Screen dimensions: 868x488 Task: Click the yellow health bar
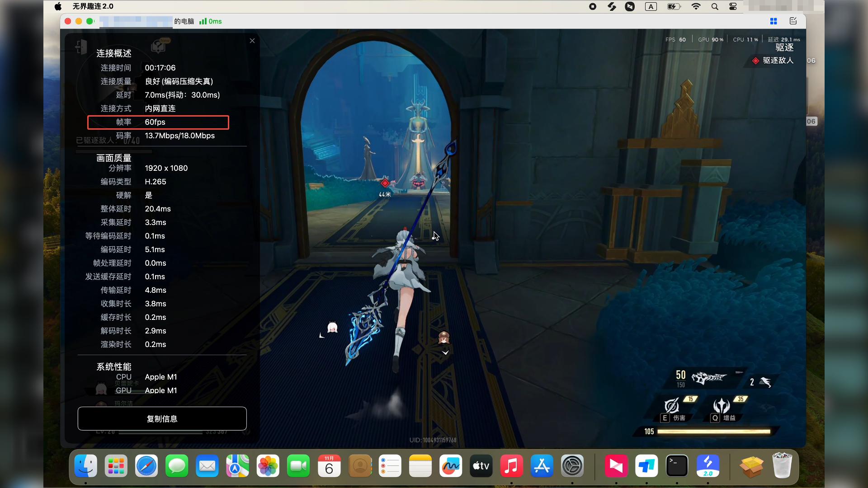click(713, 432)
